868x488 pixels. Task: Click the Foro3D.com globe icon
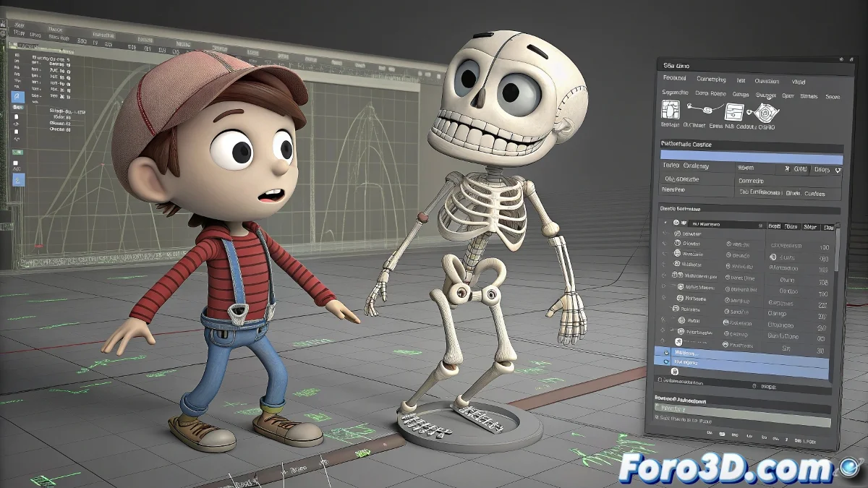[848, 468]
